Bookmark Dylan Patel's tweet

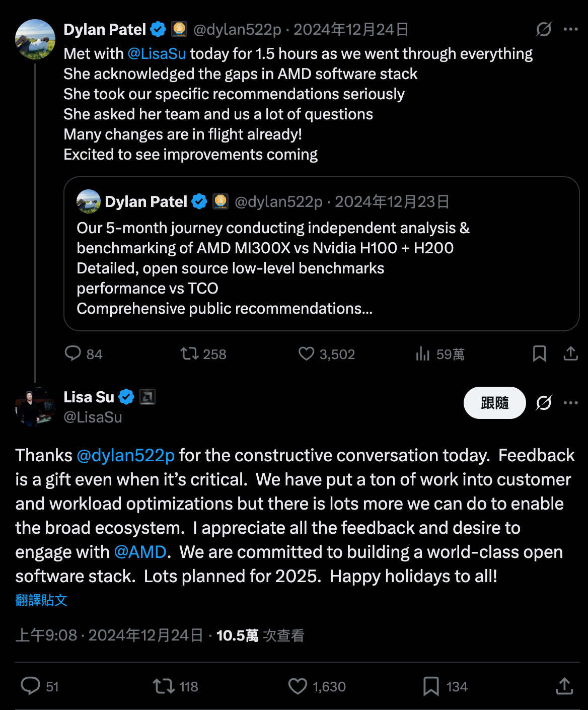point(539,353)
